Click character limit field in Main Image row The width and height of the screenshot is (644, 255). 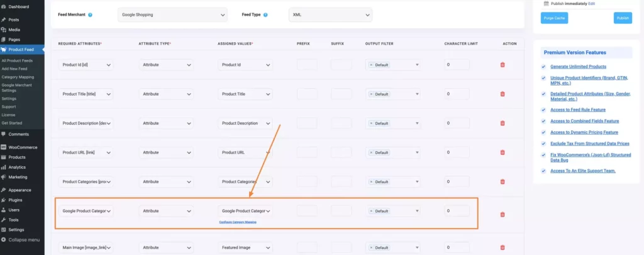[457, 247]
